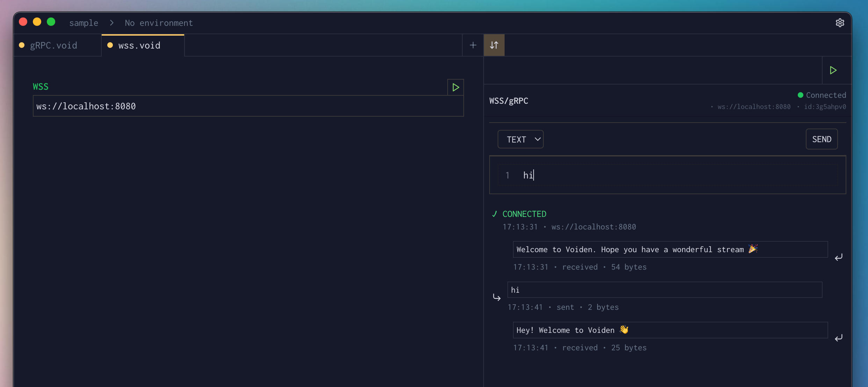
Task: Click the reply arrow beside the Hey message
Action: pos(839,338)
